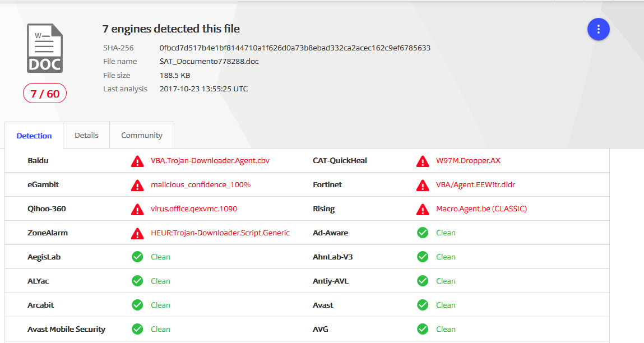
Task: Click the Clean result for Ad-Aware
Action: coord(446,233)
